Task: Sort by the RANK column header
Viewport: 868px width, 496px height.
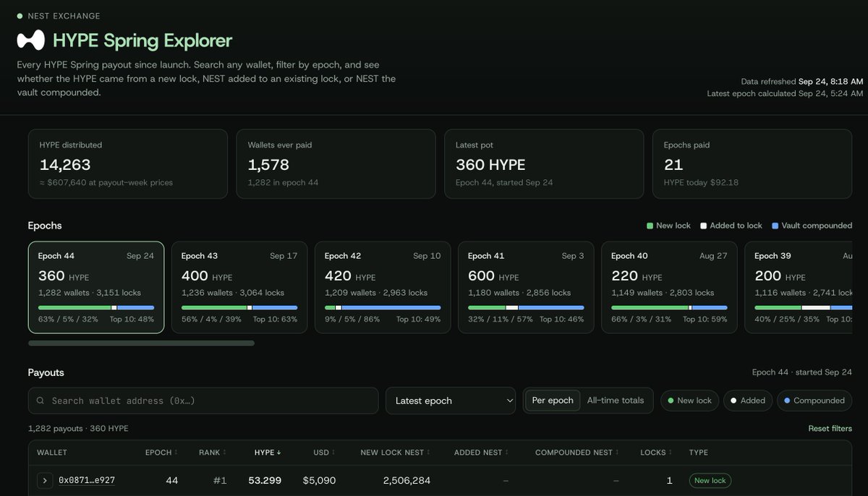Action: [x=212, y=453]
